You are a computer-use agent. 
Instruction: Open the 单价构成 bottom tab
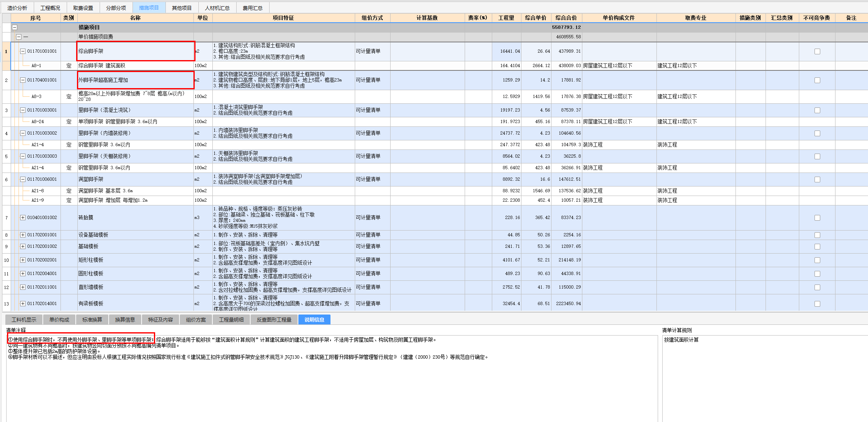point(59,319)
